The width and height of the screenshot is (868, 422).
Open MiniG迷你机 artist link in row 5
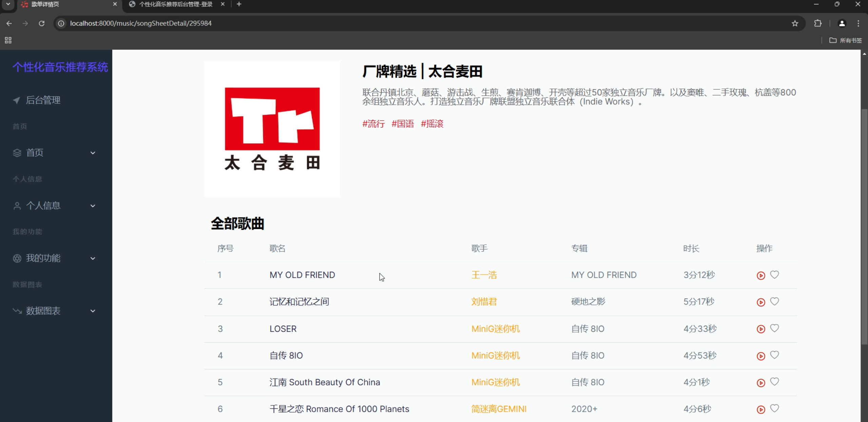[x=496, y=382]
